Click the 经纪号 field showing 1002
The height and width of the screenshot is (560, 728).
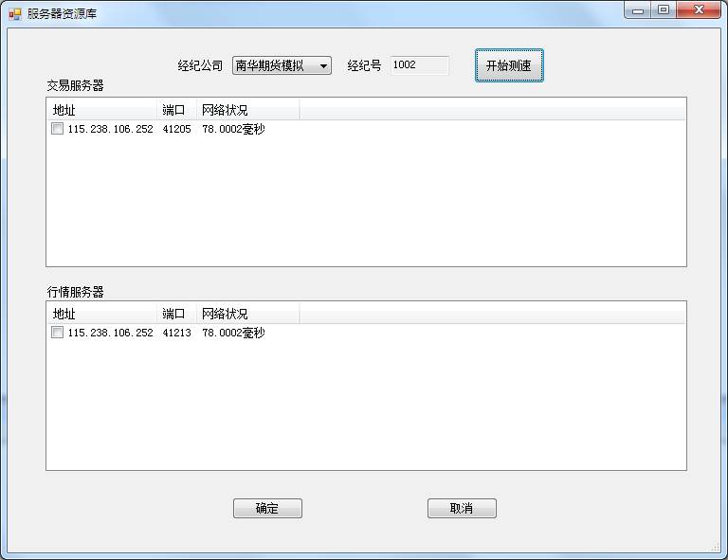(419, 65)
